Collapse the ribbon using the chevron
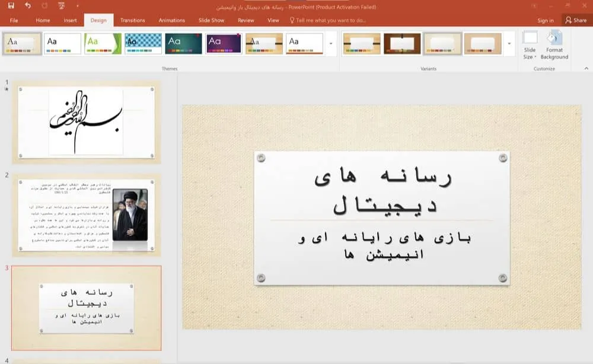Viewport: 593px width, 364px height. 586,69
